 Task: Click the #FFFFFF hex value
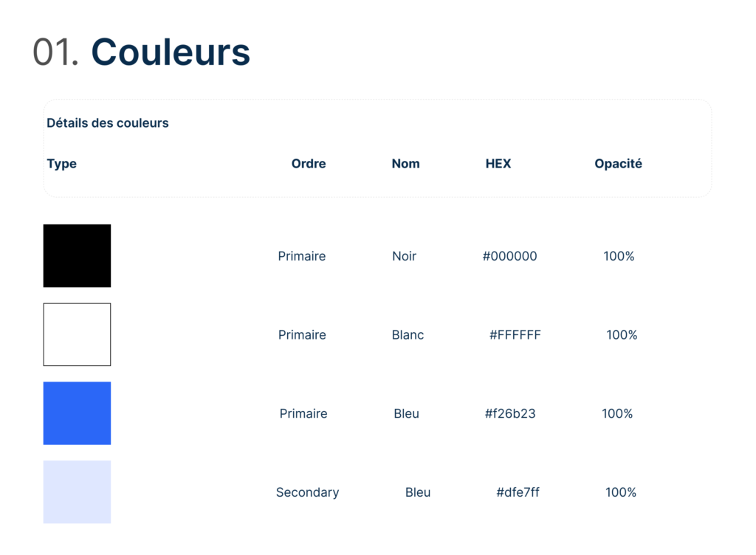point(515,335)
